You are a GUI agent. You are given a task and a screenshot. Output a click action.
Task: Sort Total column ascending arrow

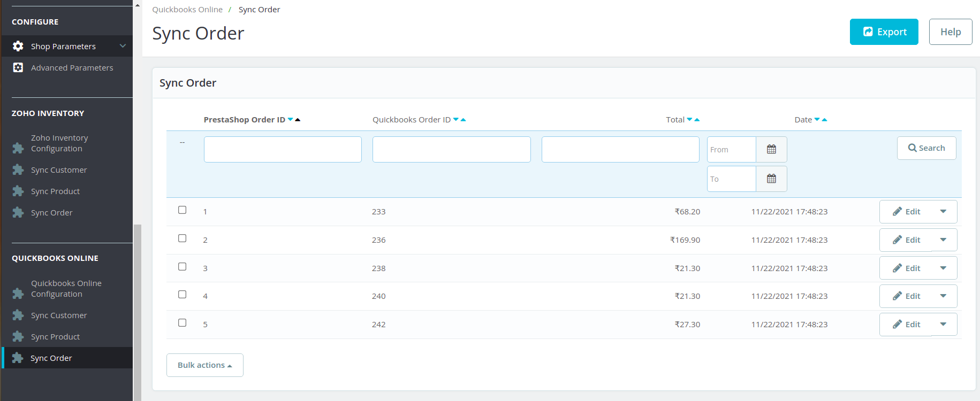pyautogui.click(x=697, y=120)
